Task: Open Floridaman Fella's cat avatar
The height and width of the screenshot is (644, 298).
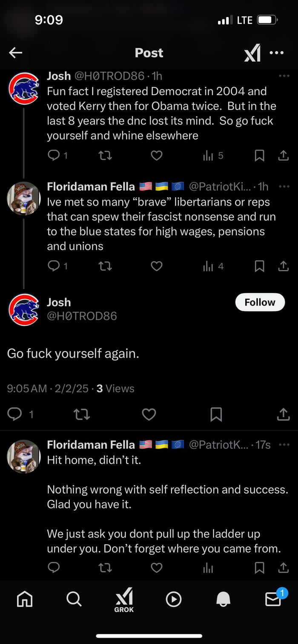Action: 23,199
